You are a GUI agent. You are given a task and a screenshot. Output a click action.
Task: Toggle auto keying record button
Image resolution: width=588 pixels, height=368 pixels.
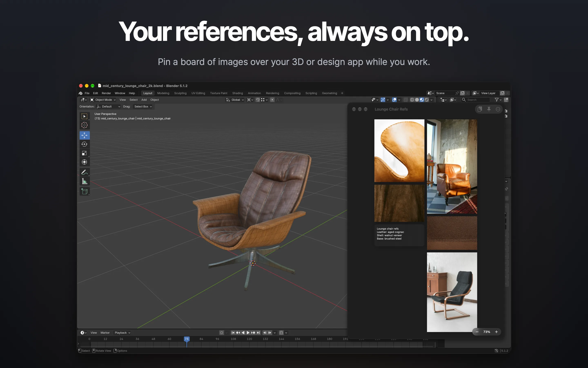click(x=222, y=333)
